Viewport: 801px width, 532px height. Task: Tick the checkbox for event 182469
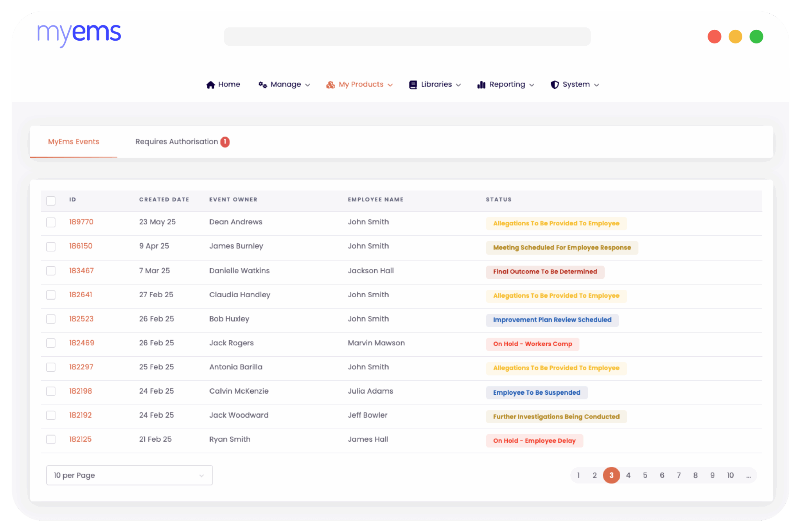pyautogui.click(x=51, y=343)
